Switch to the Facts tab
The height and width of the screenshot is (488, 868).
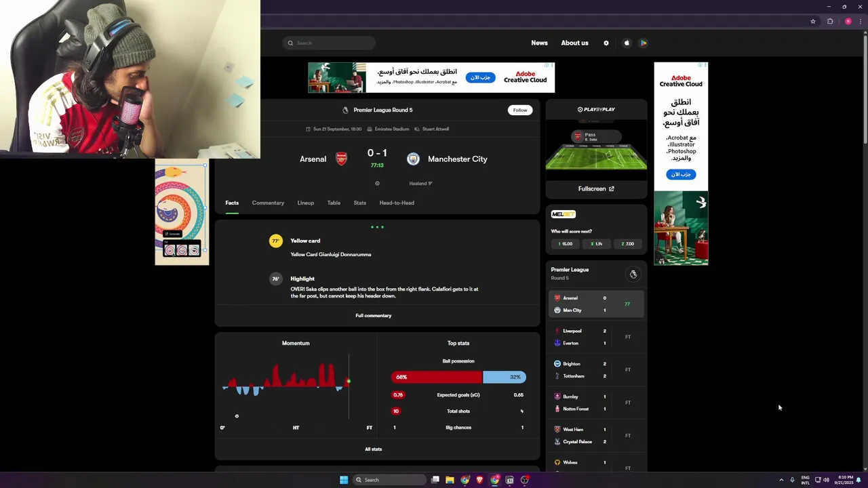(232, 203)
